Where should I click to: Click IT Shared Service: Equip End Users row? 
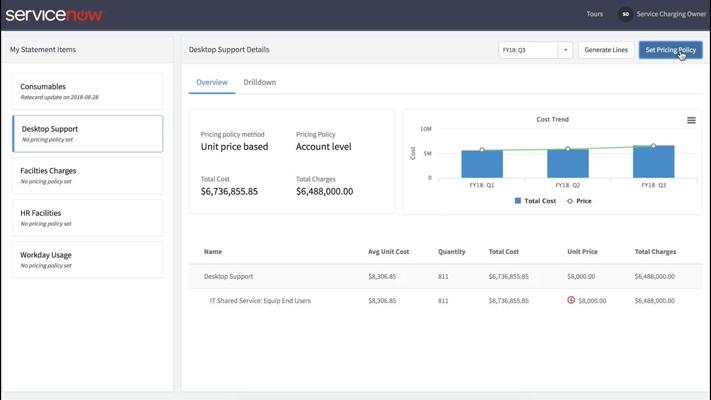point(260,300)
